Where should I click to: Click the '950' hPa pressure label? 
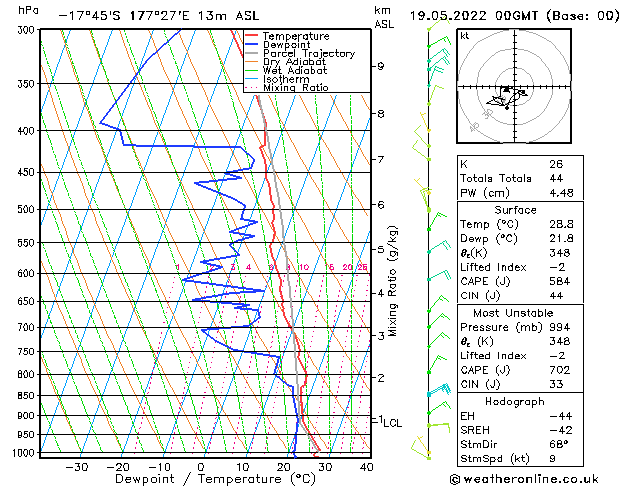coord(28,435)
